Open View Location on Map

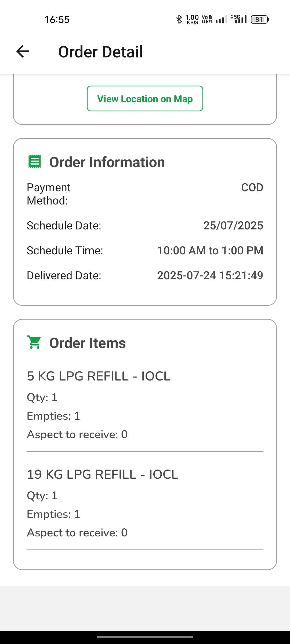pyautogui.click(x=145, y=99)
